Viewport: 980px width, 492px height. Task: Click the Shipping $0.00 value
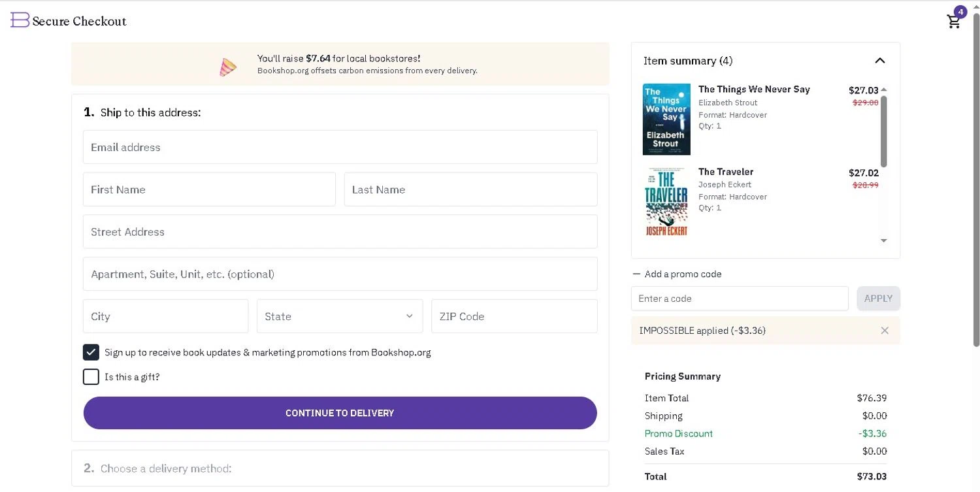click(x=874, y=416)
